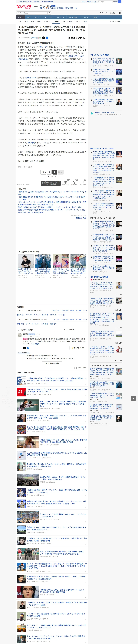
Task: Open the ランキング tab
Action: (x=86, y=17)
